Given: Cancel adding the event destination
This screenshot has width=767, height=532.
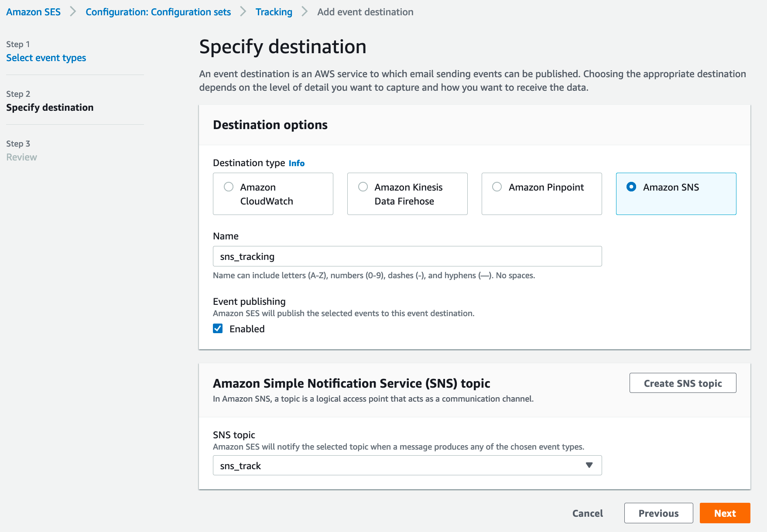Looking at the screenshot, I should [x=587, y=513].
